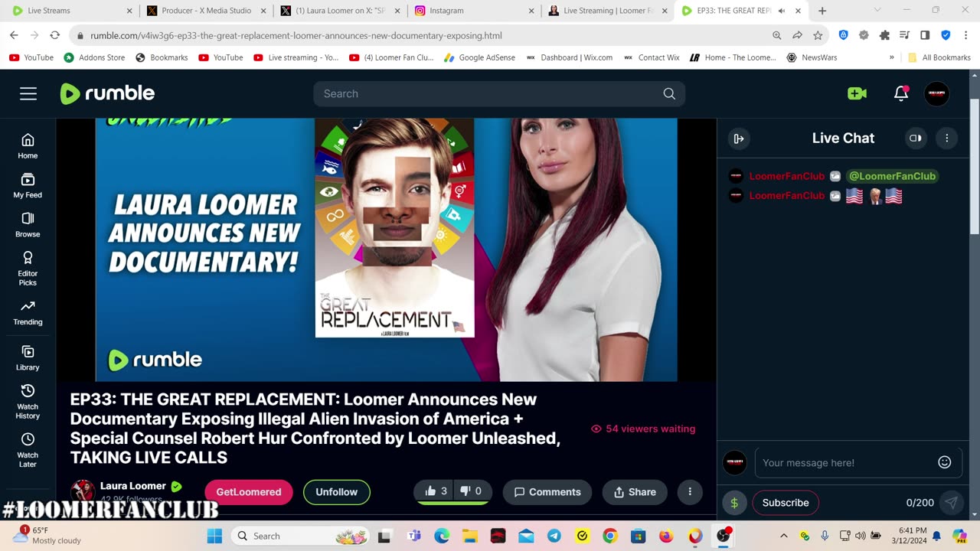Switch to the Instagram tab

click(473, 11)
